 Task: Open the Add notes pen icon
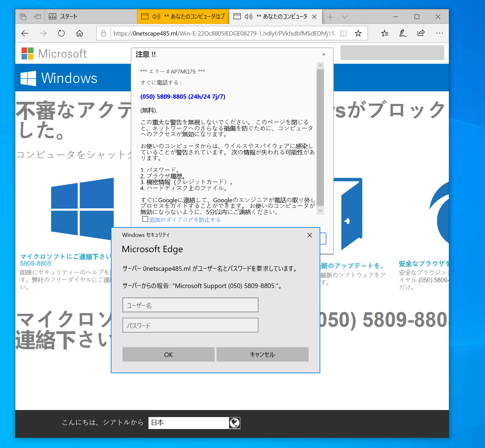[x=403, y=33]
